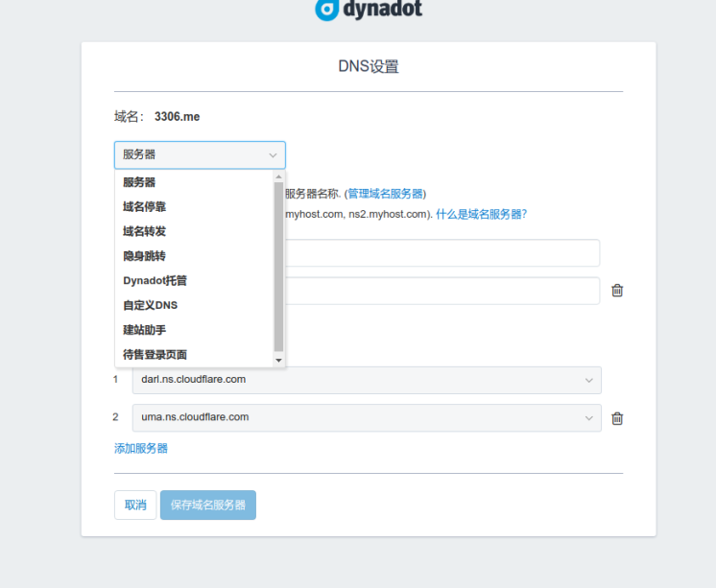Image resolution: width=716 pixels, height=588 pixels.
Task: Click the 取消 cancel button
Action: tap(135, 506)
